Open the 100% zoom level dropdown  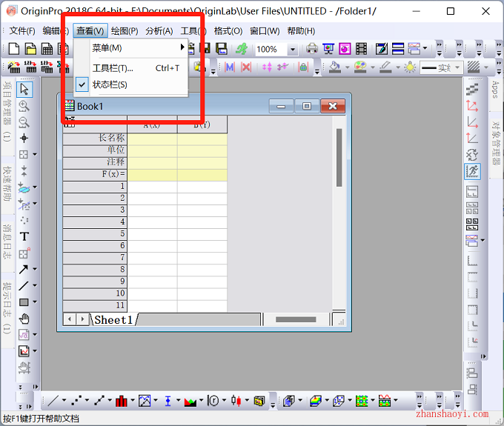click(x=293, y=50)
